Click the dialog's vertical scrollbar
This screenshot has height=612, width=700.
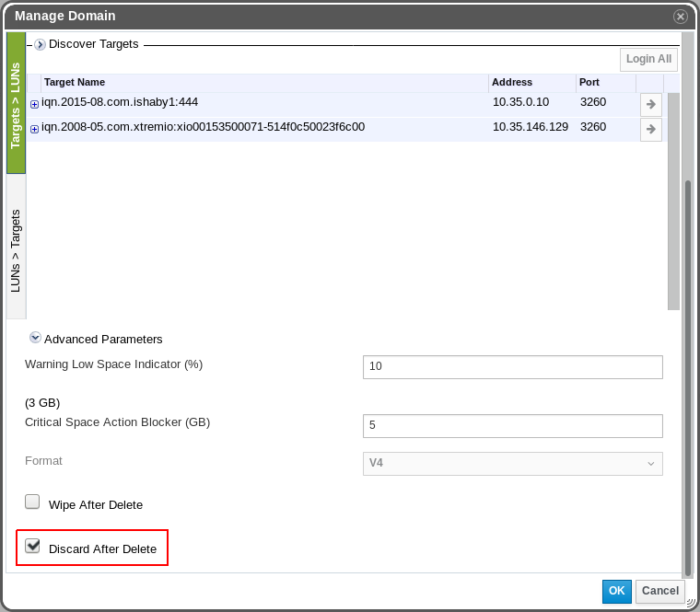tap(687, 368)
